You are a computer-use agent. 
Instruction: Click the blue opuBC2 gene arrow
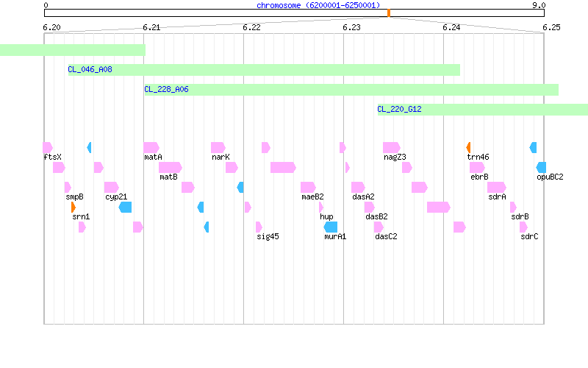(x=541, y=168)
